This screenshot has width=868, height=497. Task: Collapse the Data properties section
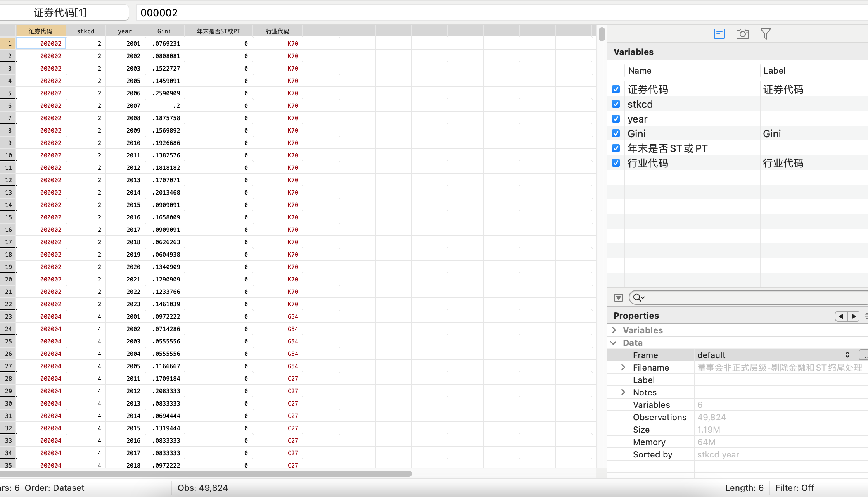[x=614, y=343]
